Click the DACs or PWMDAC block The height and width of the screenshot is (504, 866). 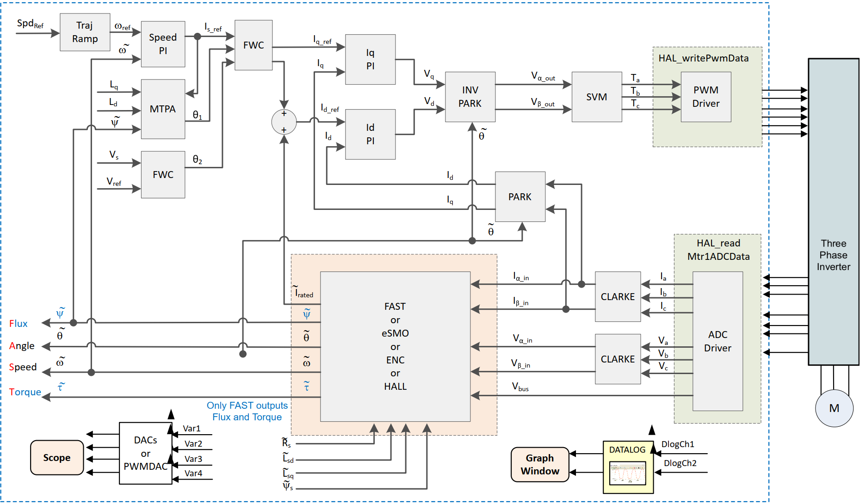coord(146,453)
